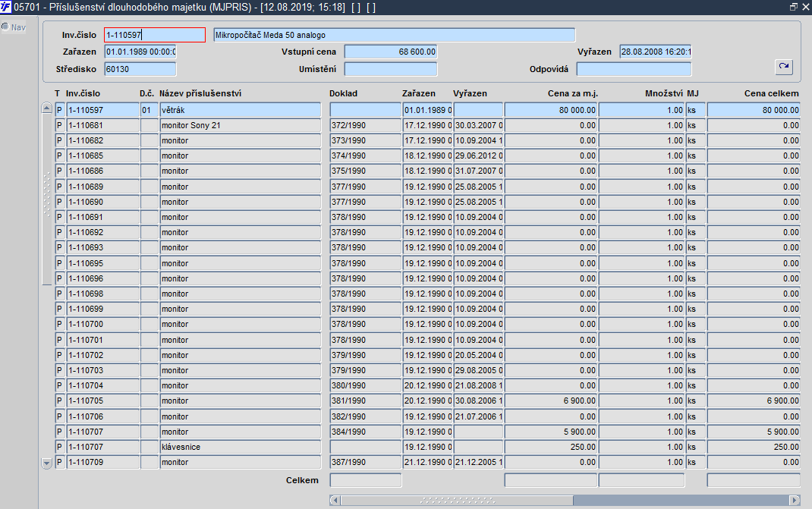Click the Středisko field showing 60130
Image resolution: width=812 pixels, height=509 pixels.
pyautogui.click(x=140, y=69)
